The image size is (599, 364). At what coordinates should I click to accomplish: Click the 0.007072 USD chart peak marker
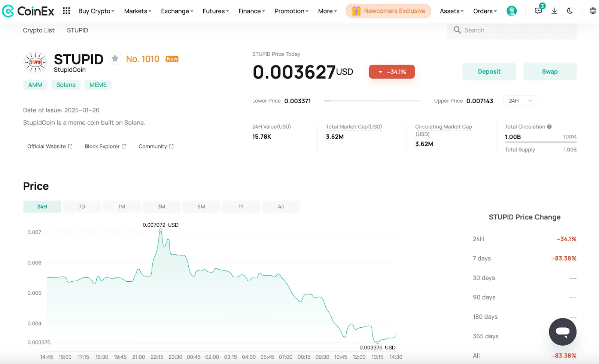click(x=161, y=230)
